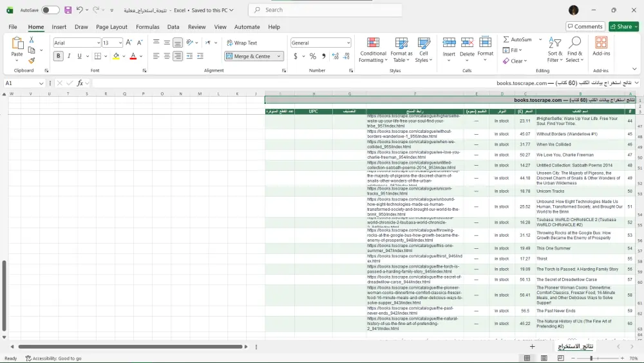Copy selection using Copy icon
This screenshot has height=363, width=644.
pyautogui.click(x=31, y=50)
